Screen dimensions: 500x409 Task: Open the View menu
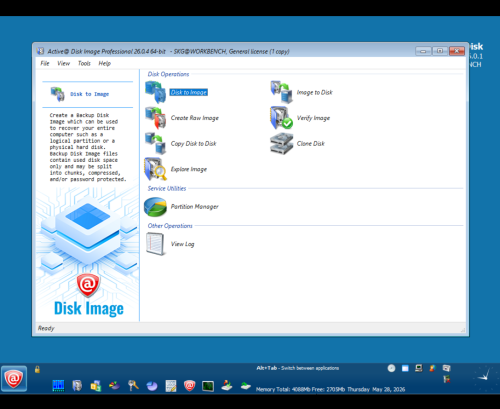coord(63,63)
